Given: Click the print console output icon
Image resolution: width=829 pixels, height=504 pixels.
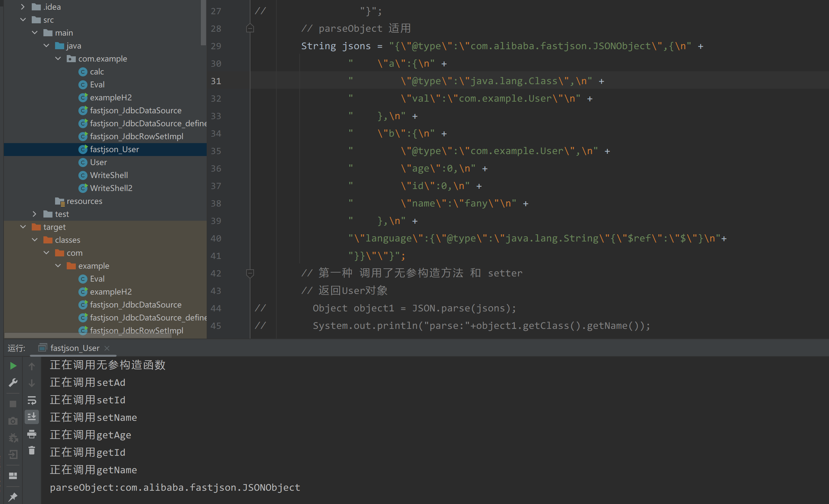Looking at the screenshot, I should click(x=32, y=434).
